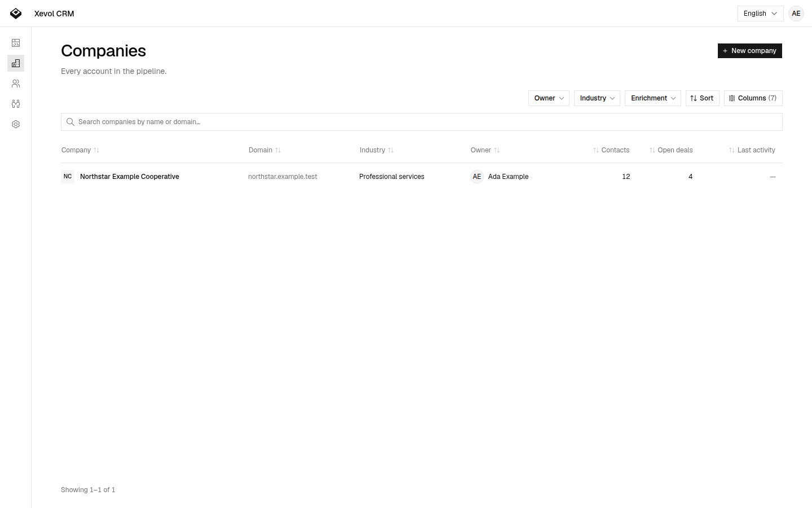Open the AE user avatar menu

[x=796, y=14]
